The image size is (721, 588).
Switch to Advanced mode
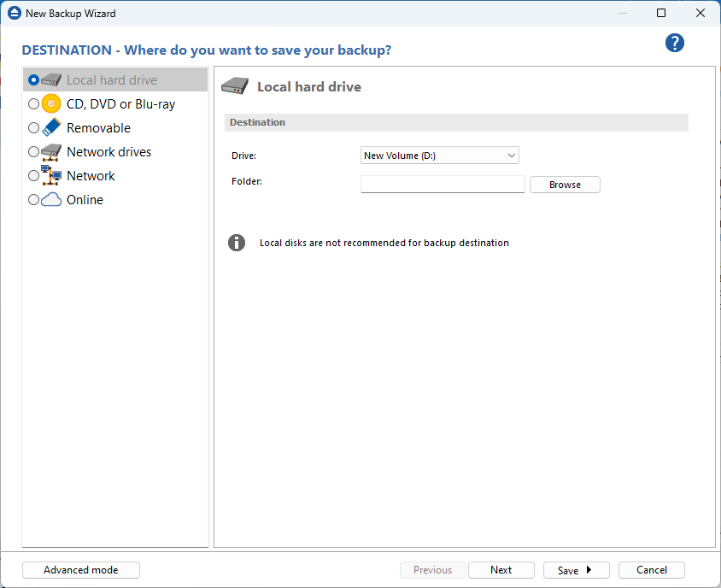coord(81,570)
